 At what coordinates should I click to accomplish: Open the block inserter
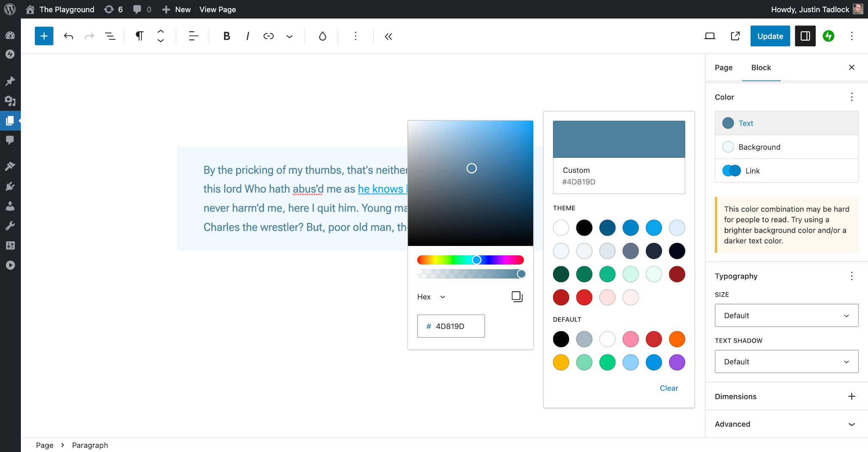click(44, 36)
